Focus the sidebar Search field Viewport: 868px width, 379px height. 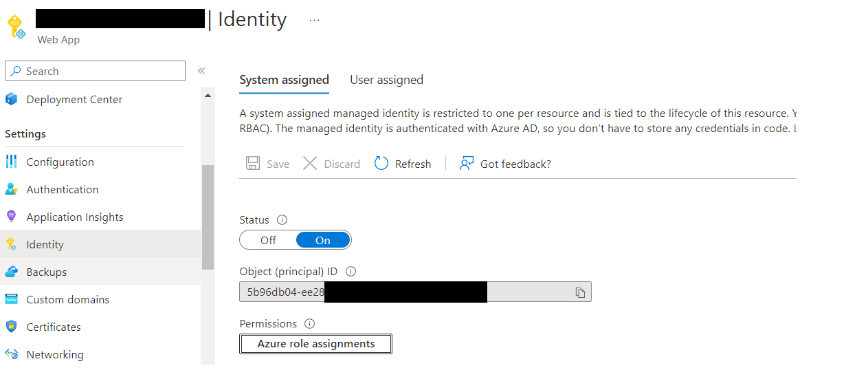pyautogui.click(x=95, y=71)
